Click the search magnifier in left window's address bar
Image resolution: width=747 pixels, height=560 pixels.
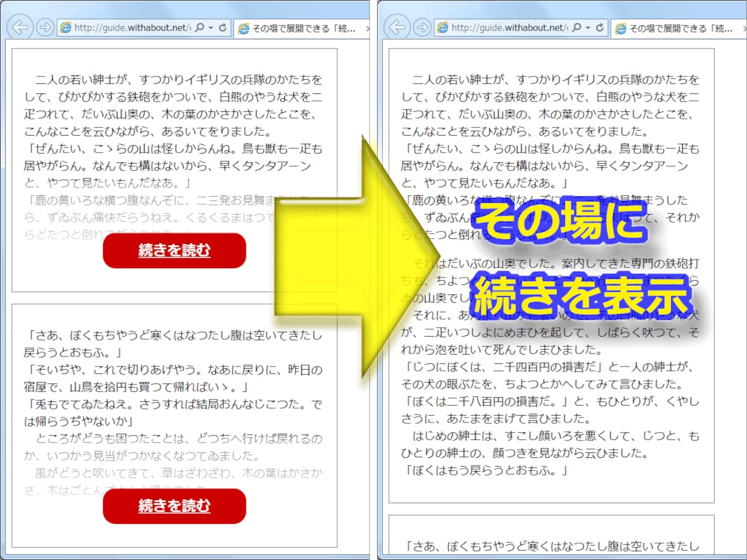click(200, 28)
